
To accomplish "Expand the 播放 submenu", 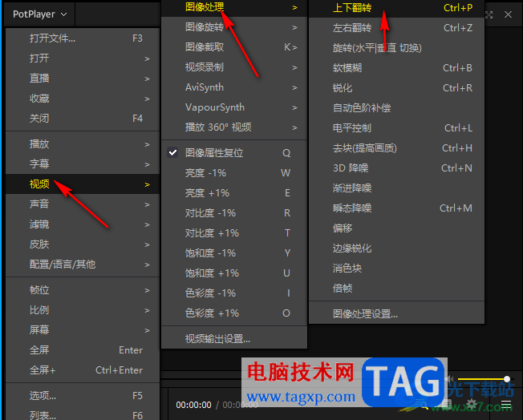I will tap(83, 144).
